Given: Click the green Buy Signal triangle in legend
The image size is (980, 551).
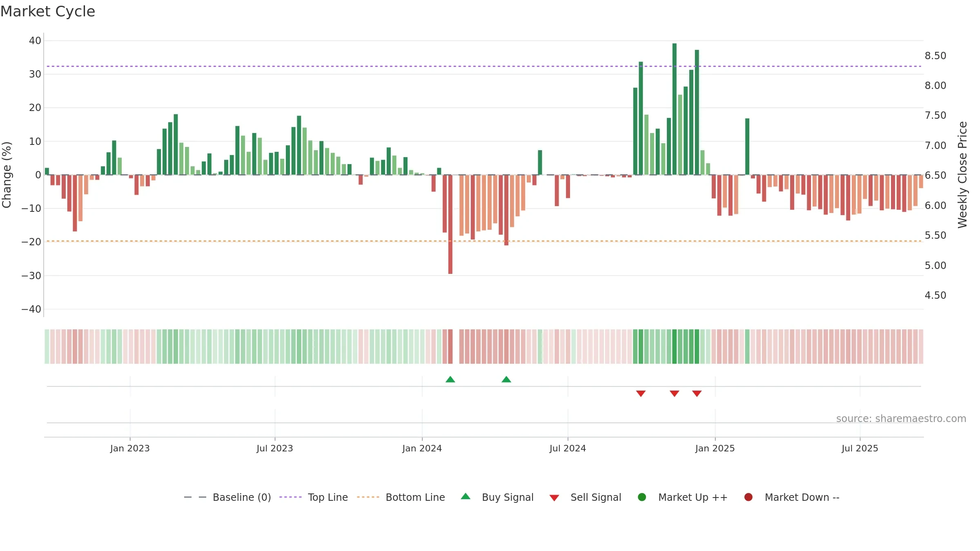Looking at the screenshot, I should point(465,496).
